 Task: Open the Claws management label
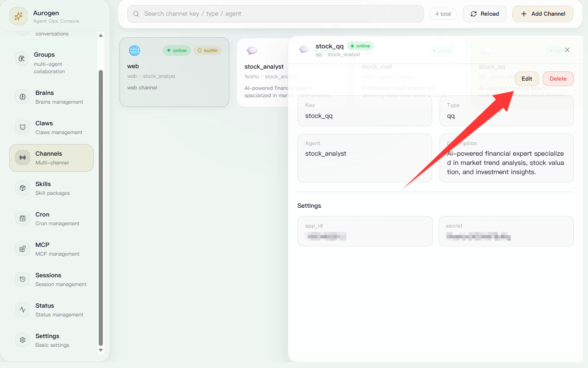59,132
